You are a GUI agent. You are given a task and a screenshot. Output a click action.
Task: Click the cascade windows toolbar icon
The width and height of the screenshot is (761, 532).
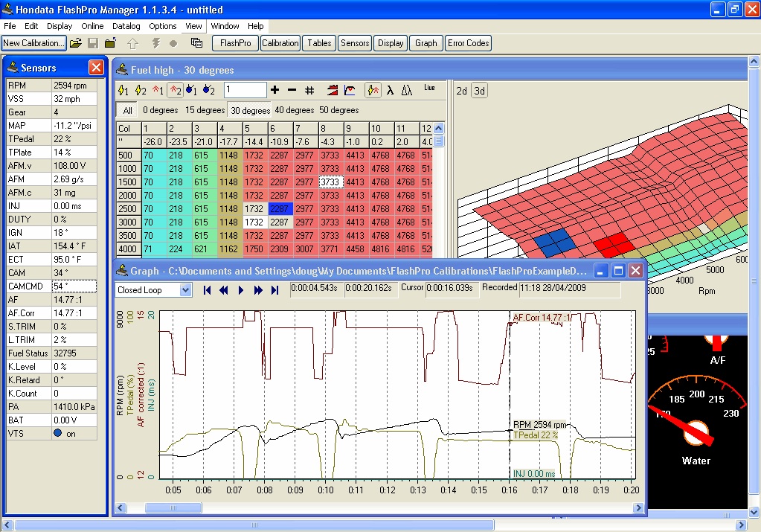pyautogui.click(x=196, y=43)
